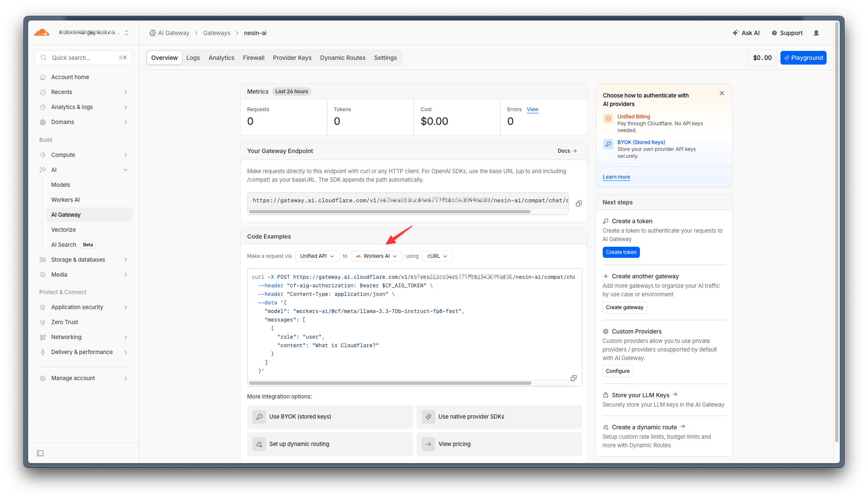This screenshot has width=868, height=499.
Task: Click the Create token button
Action: coord(621,252)
